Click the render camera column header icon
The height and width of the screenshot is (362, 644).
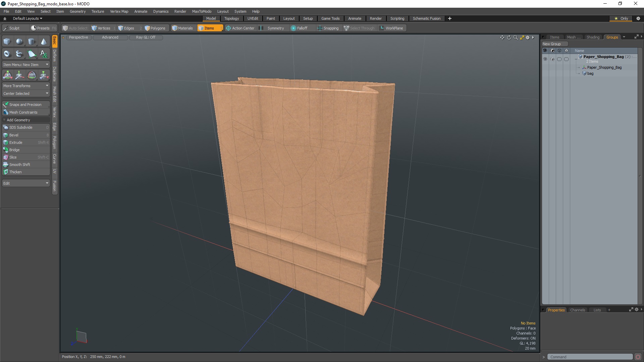552,51
